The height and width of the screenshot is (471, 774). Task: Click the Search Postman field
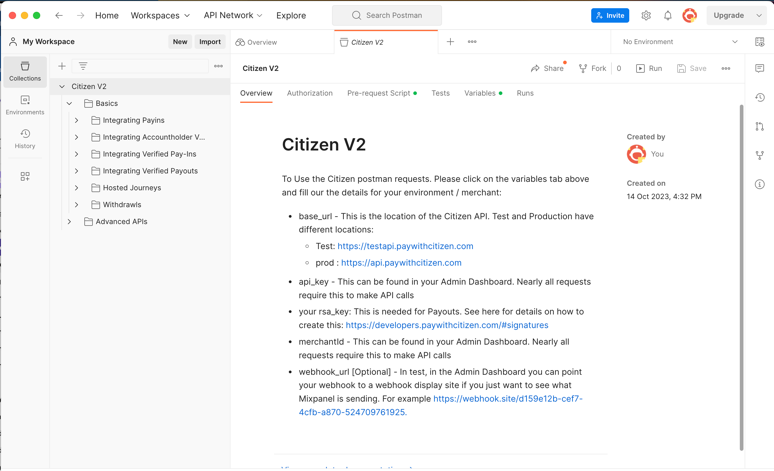click(x=387, y=15)
